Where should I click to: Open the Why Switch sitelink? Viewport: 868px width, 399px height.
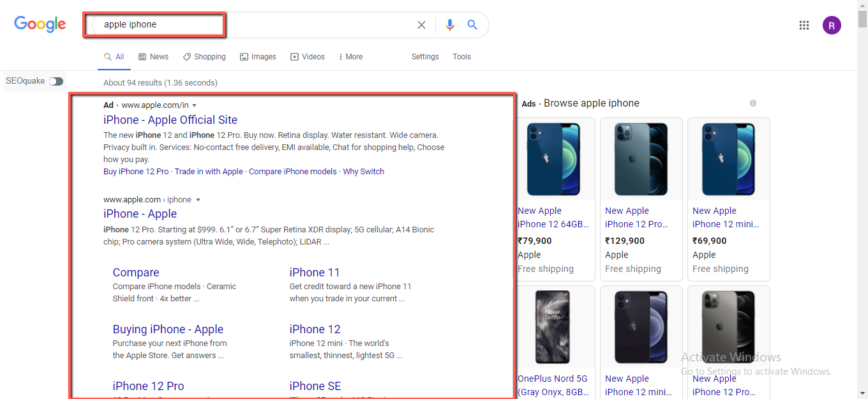coord(364,172)
